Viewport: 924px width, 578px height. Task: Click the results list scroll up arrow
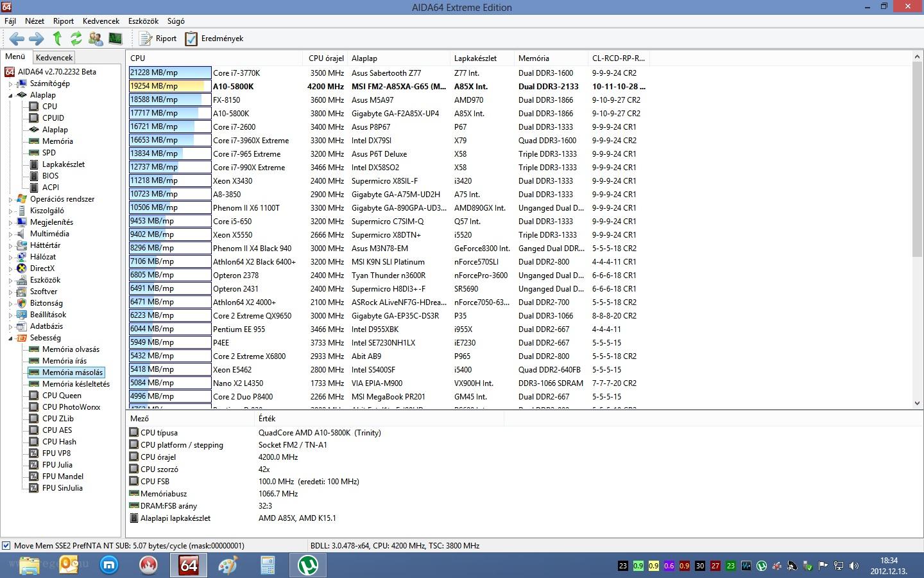[x=917, y=58]
